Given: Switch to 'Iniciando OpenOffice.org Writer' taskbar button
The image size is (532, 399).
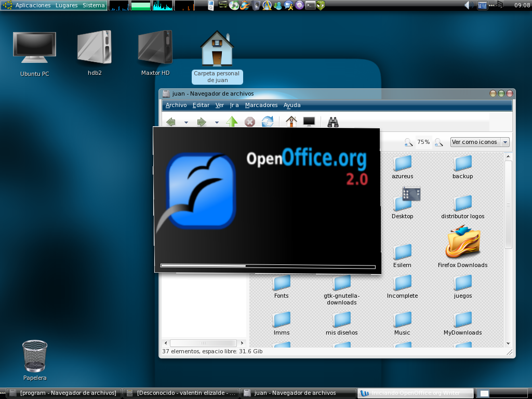Looking at the screenshot, I should click(x=416, y=393).
